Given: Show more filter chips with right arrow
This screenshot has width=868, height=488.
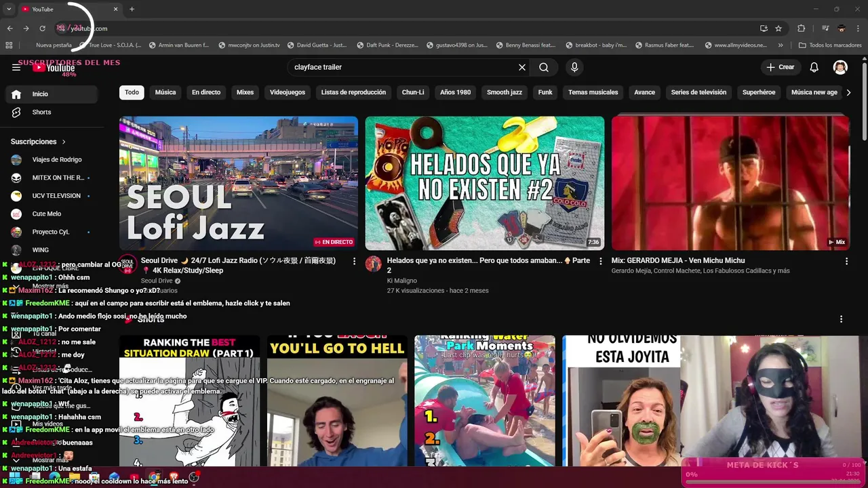Looking at the screenshot, I should [x=848, y=92].
